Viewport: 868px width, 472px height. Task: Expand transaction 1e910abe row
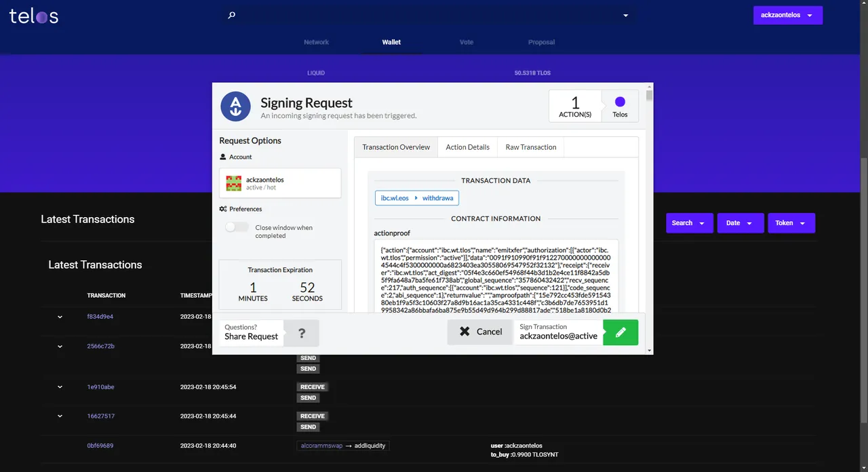tap(60, 387)
